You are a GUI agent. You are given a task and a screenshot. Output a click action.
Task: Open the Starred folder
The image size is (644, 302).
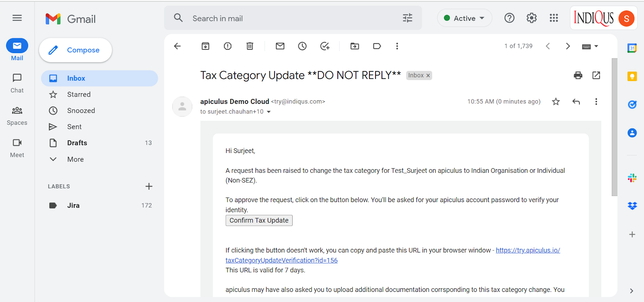pyautogui.click(x=99, y=94)
